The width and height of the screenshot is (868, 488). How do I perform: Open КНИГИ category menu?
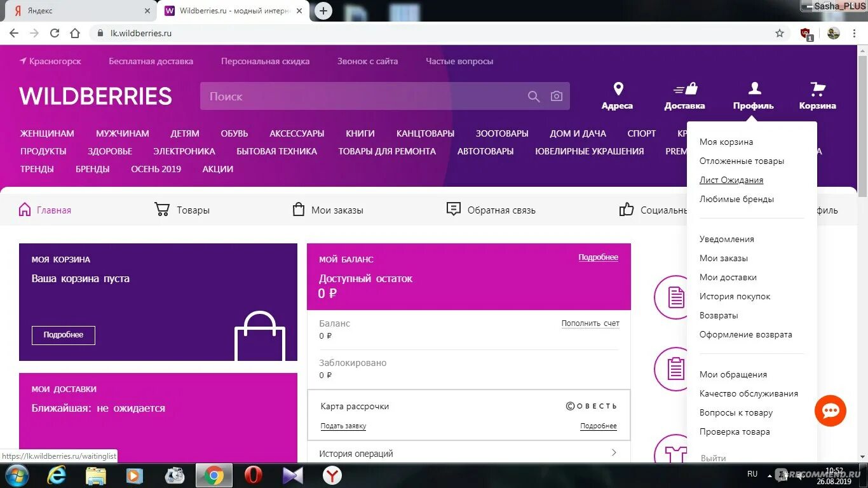tap(360, 133)
